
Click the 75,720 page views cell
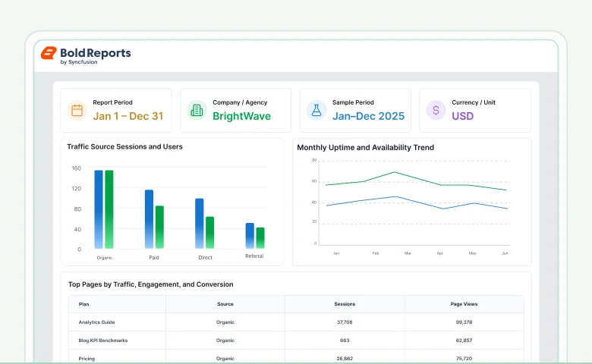coord(464,359)
